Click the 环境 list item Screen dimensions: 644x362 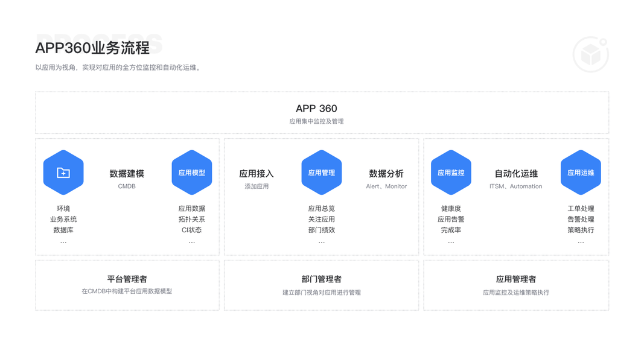pos(63,209)
